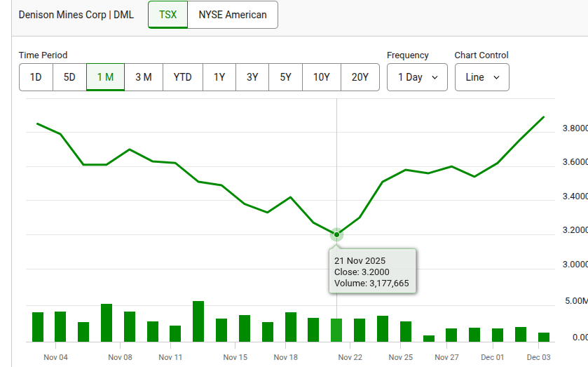Click the Nov 11 axis label

point(170,357)
